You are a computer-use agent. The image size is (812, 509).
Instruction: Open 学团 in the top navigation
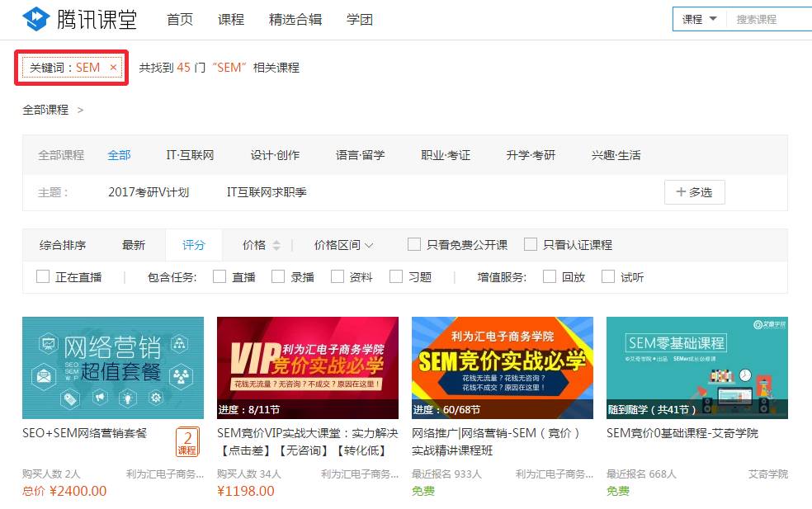[360, 20]
